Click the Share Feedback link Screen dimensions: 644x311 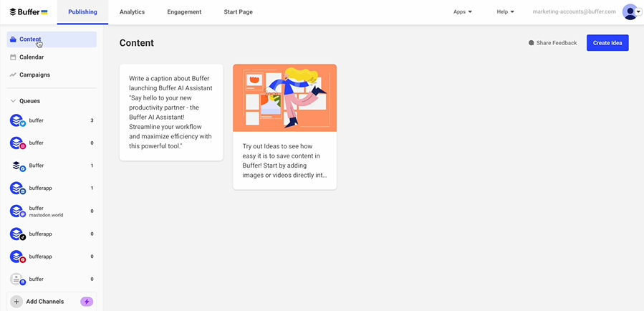coord(552,43)
